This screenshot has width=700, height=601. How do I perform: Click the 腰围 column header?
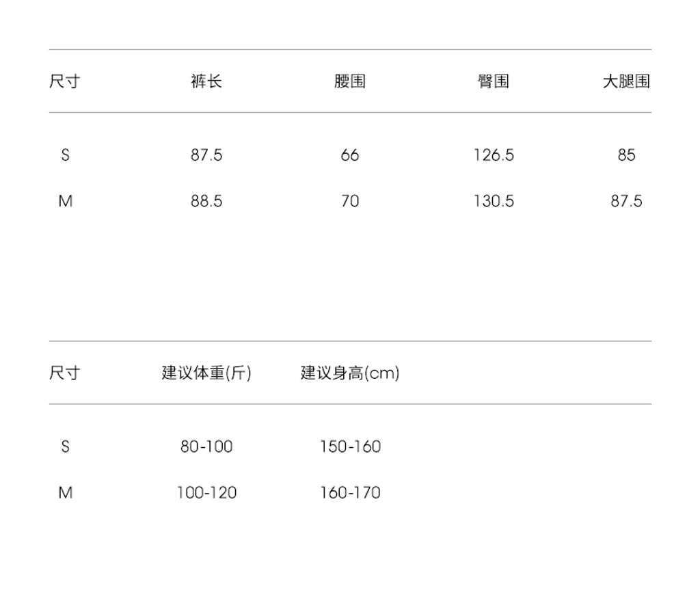click(350, 81)
